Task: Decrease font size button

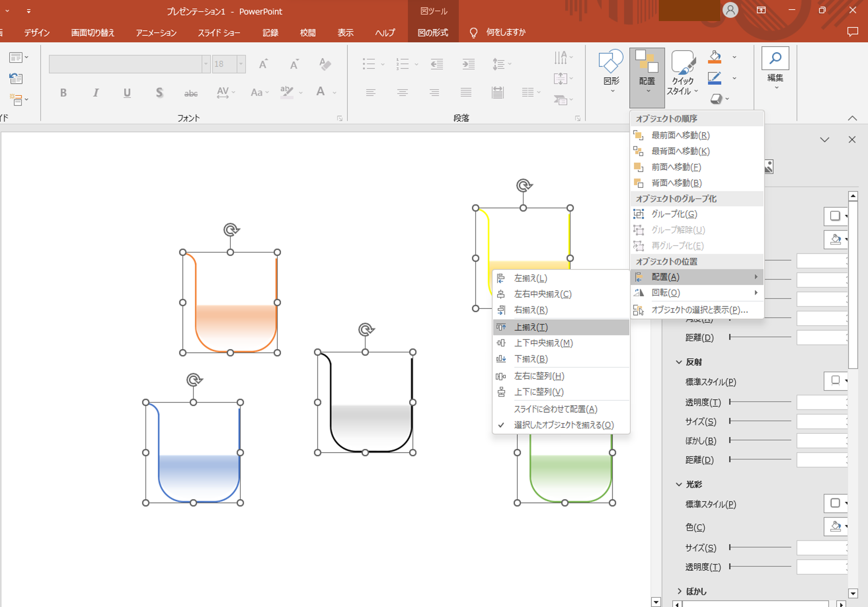Action: pos(294,64)
